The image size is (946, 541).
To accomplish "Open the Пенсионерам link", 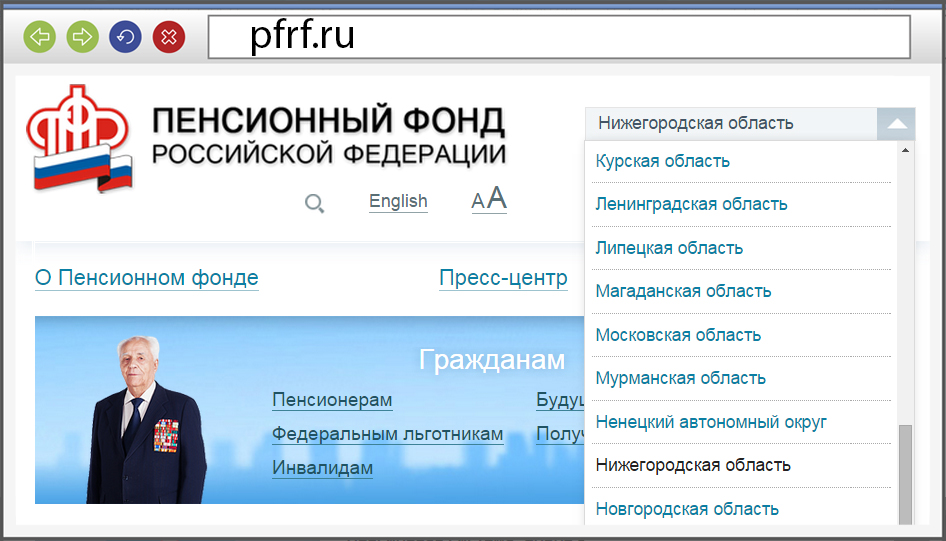I will point(332,400).
